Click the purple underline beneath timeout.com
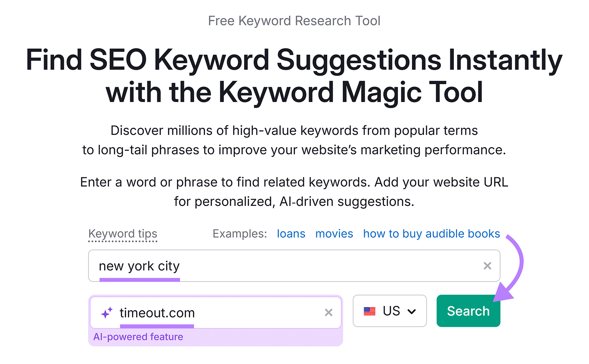Viewport: 589px width, 364px height. (x=157, y=327)
